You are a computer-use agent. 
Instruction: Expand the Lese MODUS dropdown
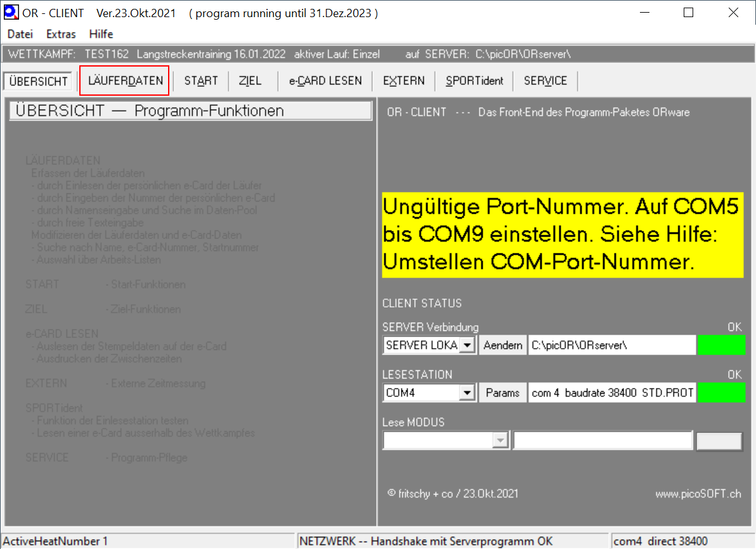point(501,440)
